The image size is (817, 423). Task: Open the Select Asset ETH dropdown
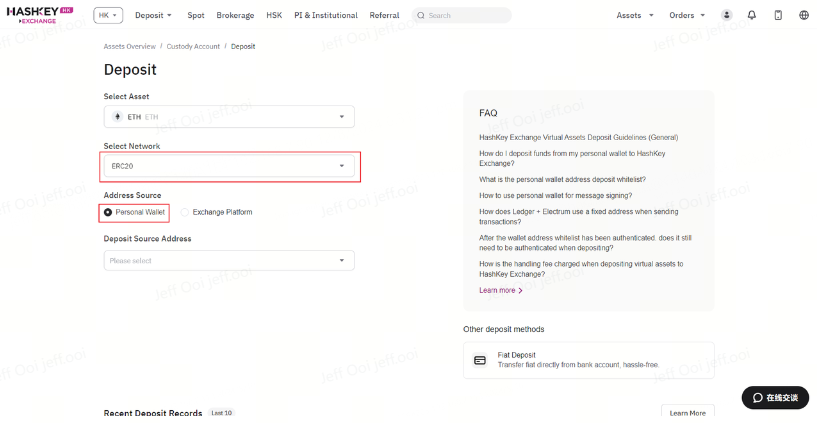tap(229, 117)
